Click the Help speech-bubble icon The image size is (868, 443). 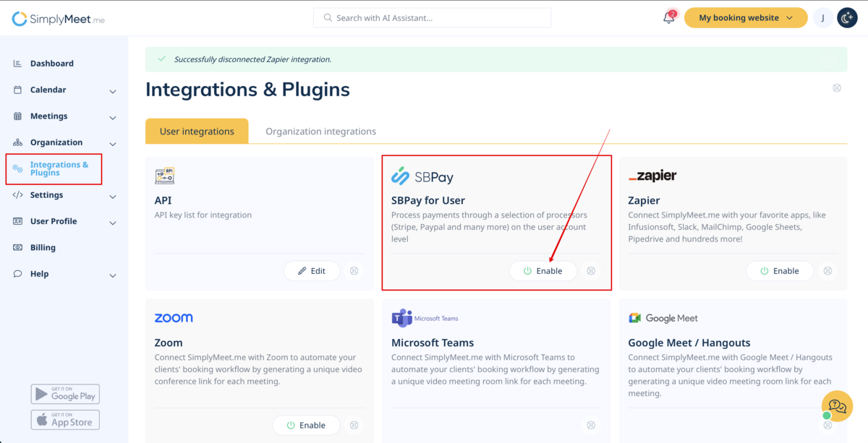pyautogui.click(x=18, y=274)
